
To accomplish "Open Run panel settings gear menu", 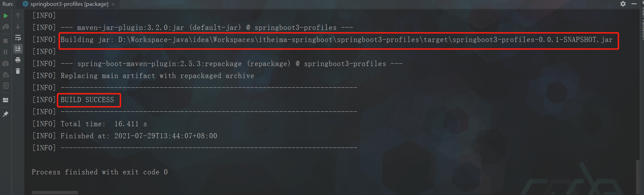I will (x=623, y=4).
